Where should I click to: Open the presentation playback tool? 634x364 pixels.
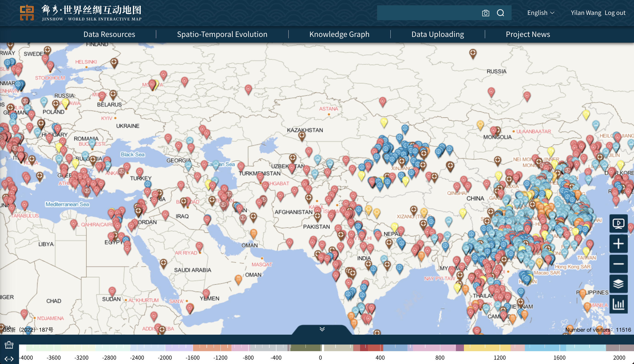tap(618, 223)
